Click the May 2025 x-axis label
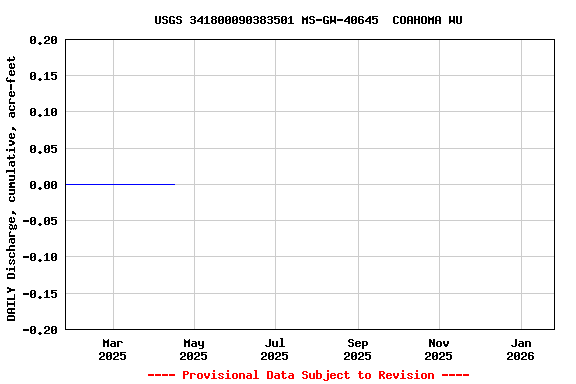The width and height of the screenshot is (576, 384). pyautogui.click(x=194, y=349)
